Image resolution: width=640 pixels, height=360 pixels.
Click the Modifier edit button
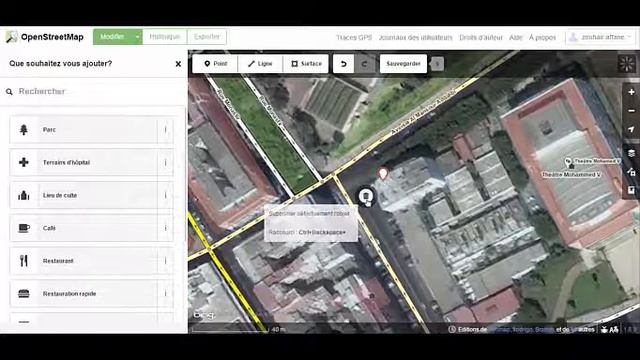pyautogui.click(x=112, y=37)
